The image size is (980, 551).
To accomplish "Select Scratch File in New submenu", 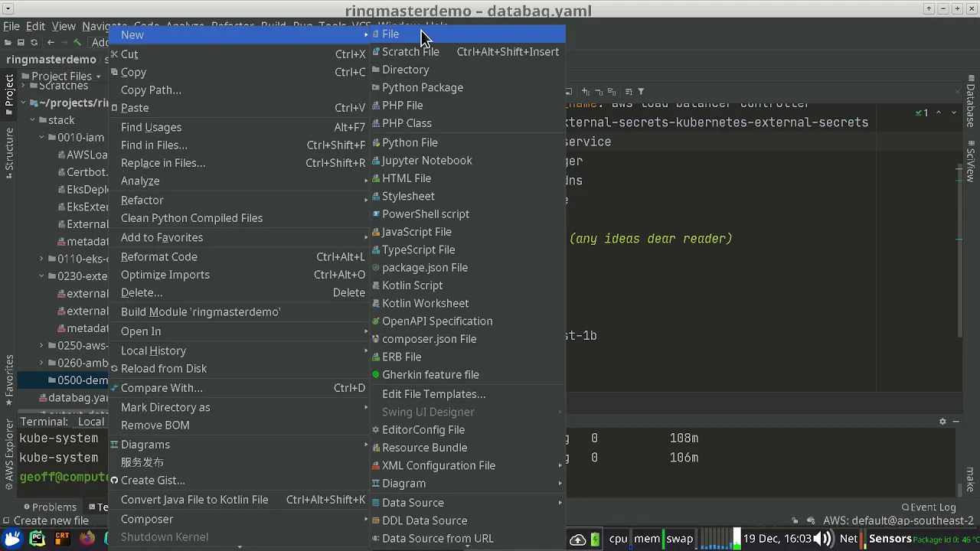I will pos(468,52).
